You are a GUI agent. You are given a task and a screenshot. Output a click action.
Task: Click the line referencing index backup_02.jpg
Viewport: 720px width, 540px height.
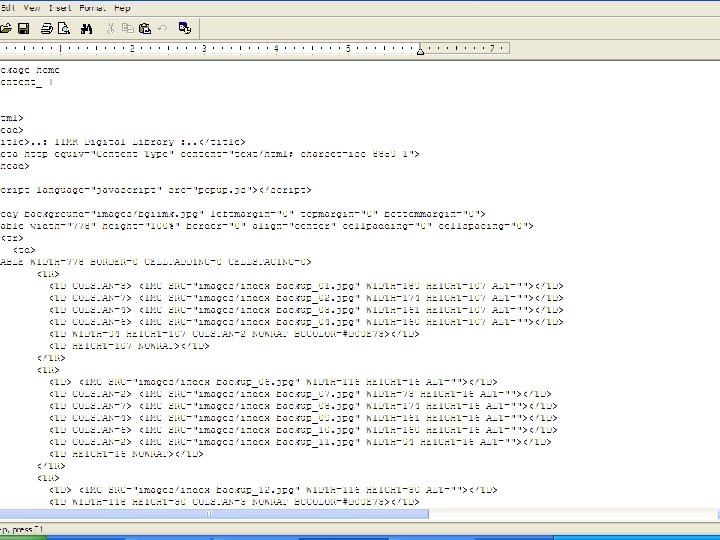[x=306, y=298]
